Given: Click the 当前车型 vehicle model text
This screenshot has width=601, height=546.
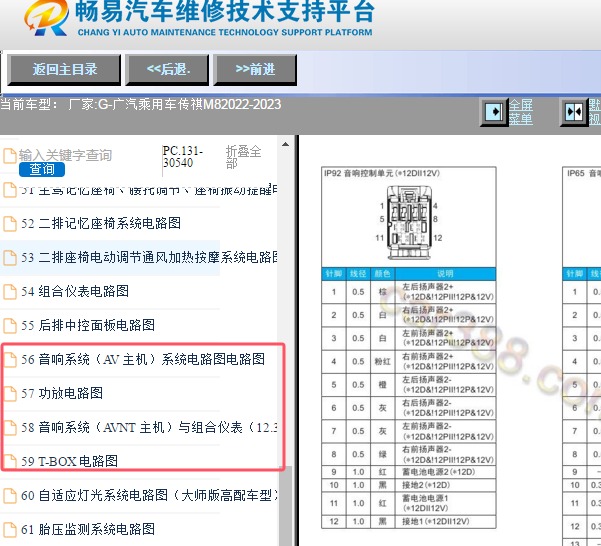Looking at the screenshot, I should 141,104.
